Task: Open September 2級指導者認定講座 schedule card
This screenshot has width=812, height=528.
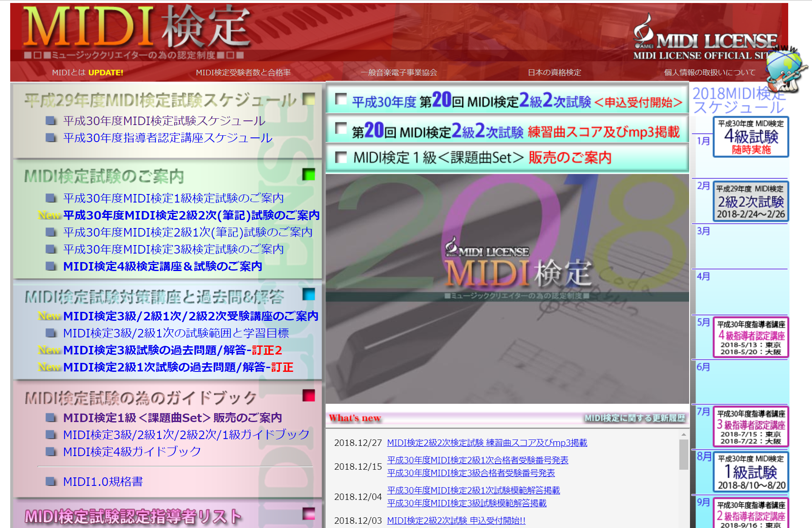Action: (751, 513)
